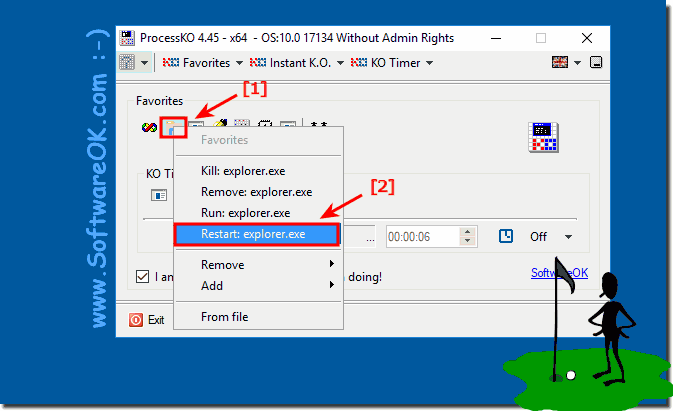
Task: Click the Exit button
Action: pos(147,320)
